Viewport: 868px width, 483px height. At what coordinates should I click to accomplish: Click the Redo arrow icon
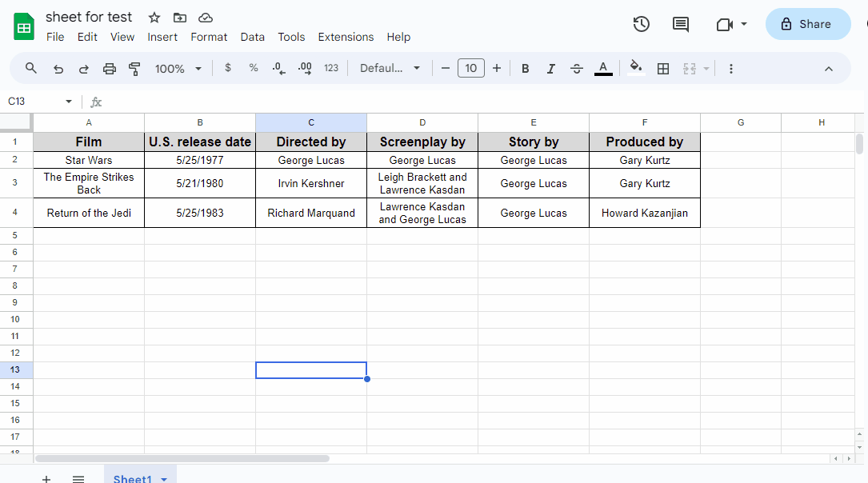click(x=83, y=69)
